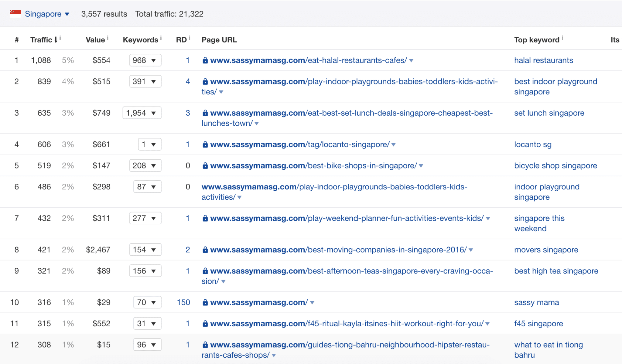Click the info icon next to Top keyword
Viewport: 622px width, 364px height.
pyautogui.click(x=562, y=38)
